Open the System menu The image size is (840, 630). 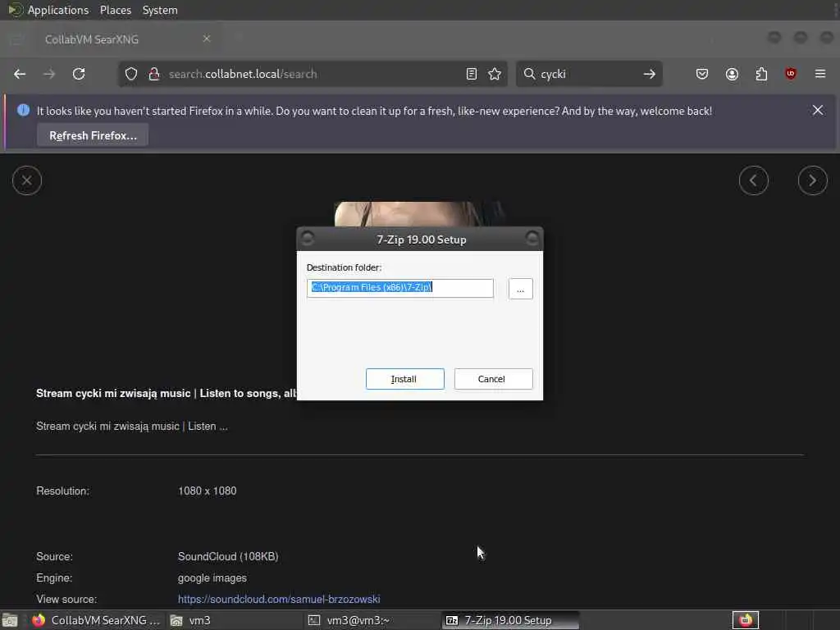(160, 10)
